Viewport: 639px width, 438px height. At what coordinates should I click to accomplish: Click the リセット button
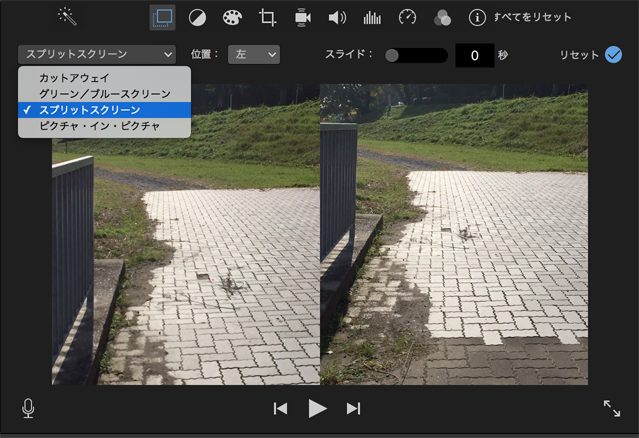click(x=579, y=55)
